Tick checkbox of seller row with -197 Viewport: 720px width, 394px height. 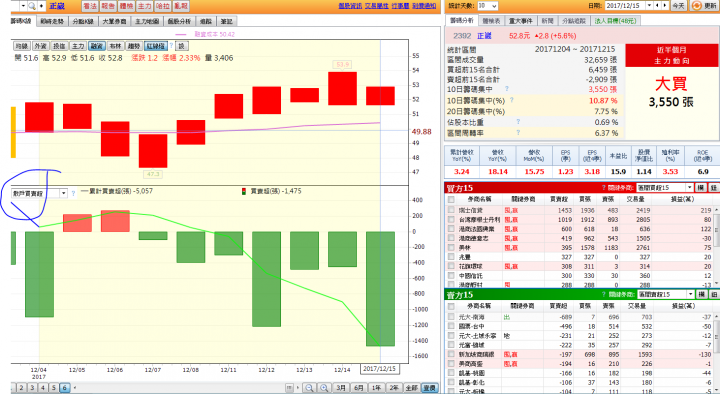coord(451,354)
